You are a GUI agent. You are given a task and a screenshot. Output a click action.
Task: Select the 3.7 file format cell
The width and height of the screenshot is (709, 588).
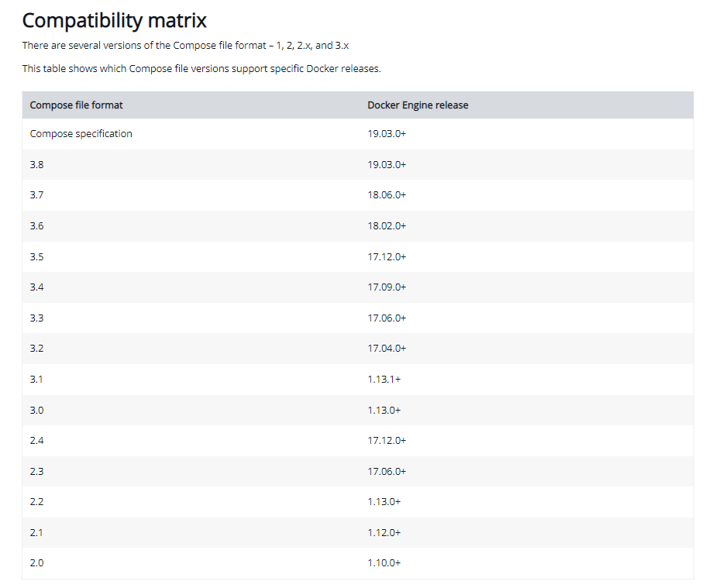coord(37,195)
